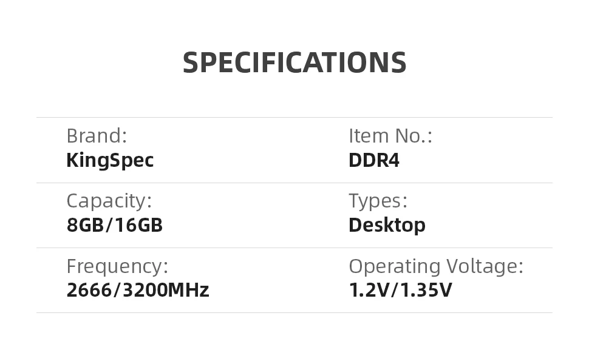The image size is (589, 364).
Task: Click the divider line above Brand row
Action: 294,117
